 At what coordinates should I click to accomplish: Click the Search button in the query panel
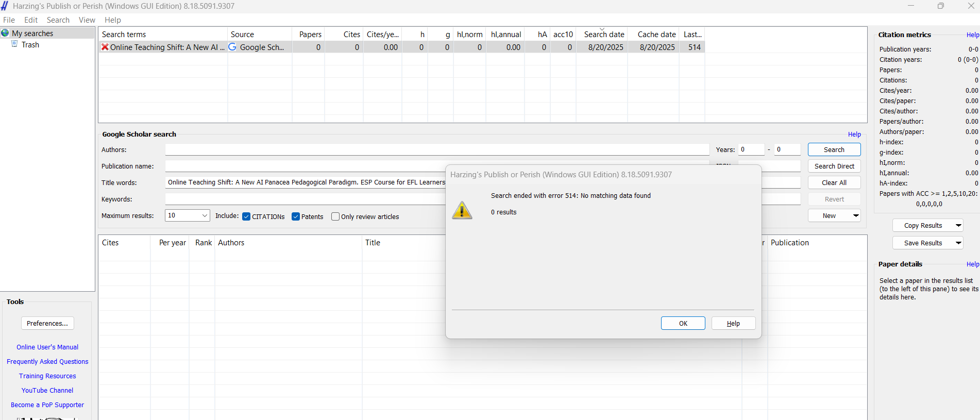(x=834, y=149)
